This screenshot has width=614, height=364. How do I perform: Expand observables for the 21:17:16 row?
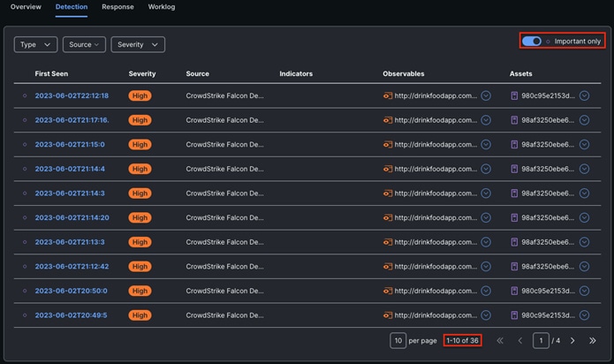click(486, 120)
